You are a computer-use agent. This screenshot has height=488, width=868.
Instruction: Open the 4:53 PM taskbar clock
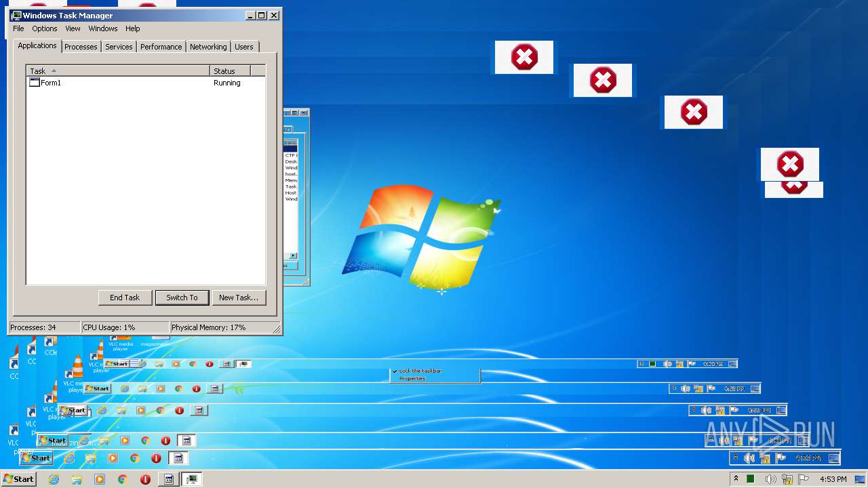click(833, 479)
